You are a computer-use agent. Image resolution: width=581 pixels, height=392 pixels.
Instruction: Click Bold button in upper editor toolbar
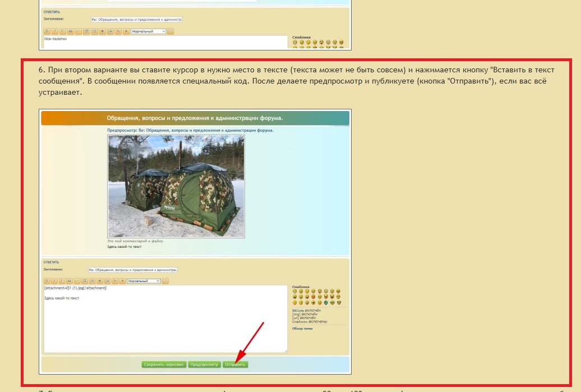[47, 31]
